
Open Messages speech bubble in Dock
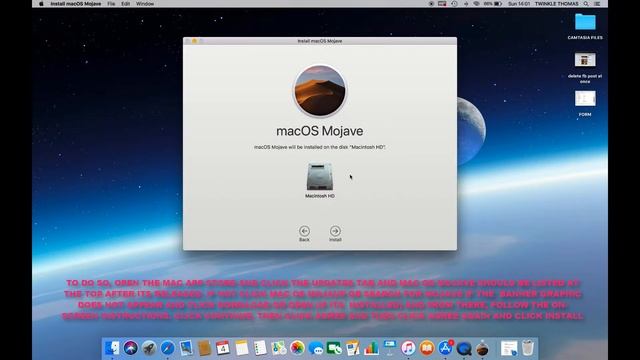click(x=316, y=348)
